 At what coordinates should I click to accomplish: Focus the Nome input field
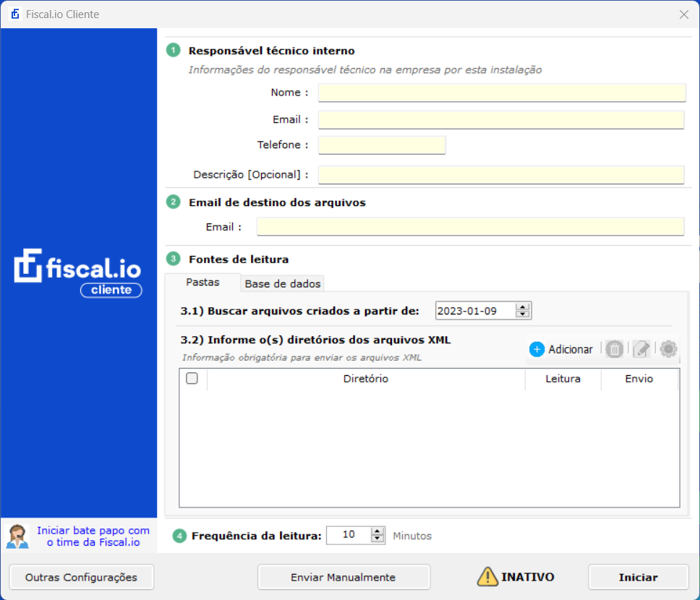coord(502,93)
